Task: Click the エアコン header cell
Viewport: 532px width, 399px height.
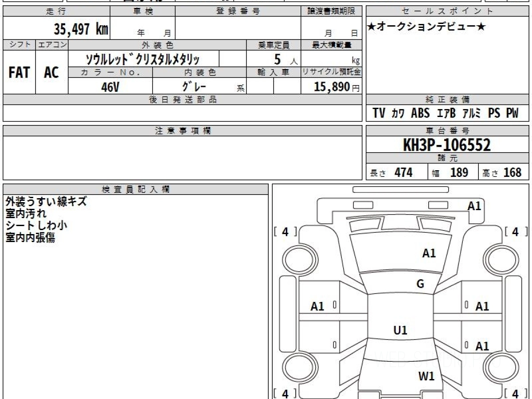Action: [52, 45]
